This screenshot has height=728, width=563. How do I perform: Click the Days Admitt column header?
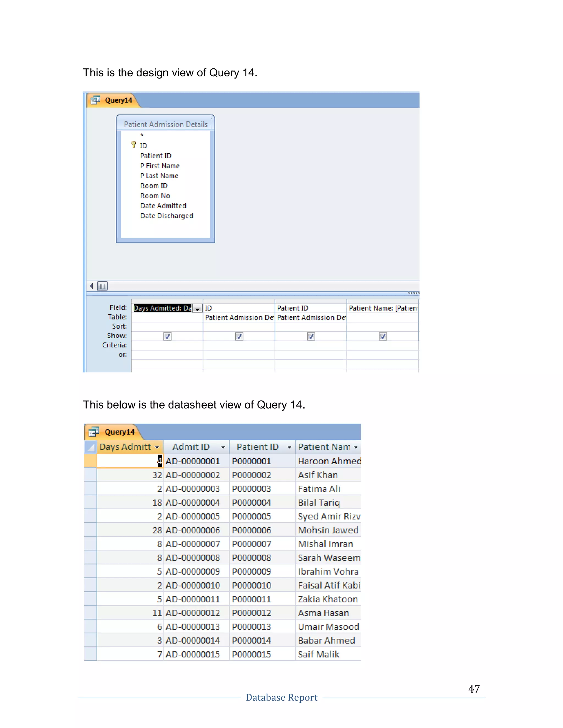point(130,447)
